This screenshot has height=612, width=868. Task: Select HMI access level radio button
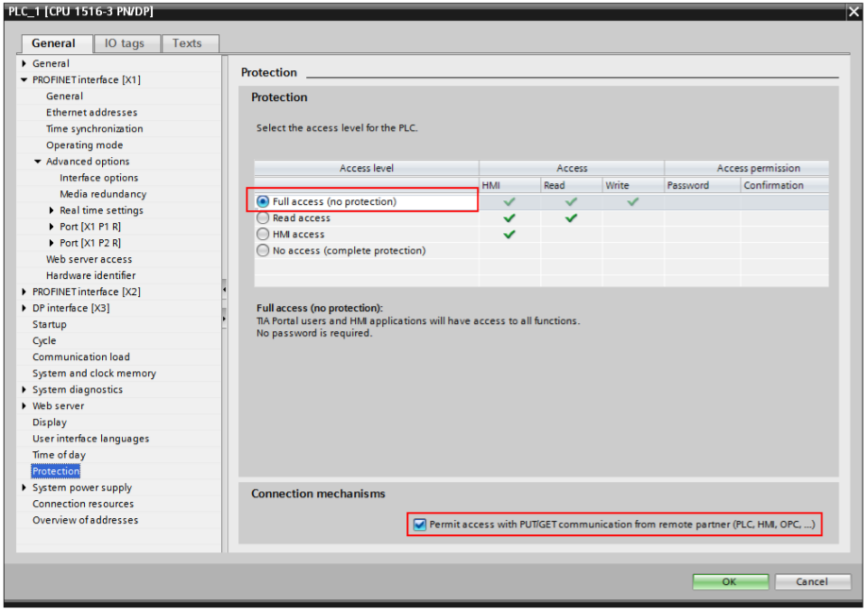pyautogui.click(x=263, y=234)
